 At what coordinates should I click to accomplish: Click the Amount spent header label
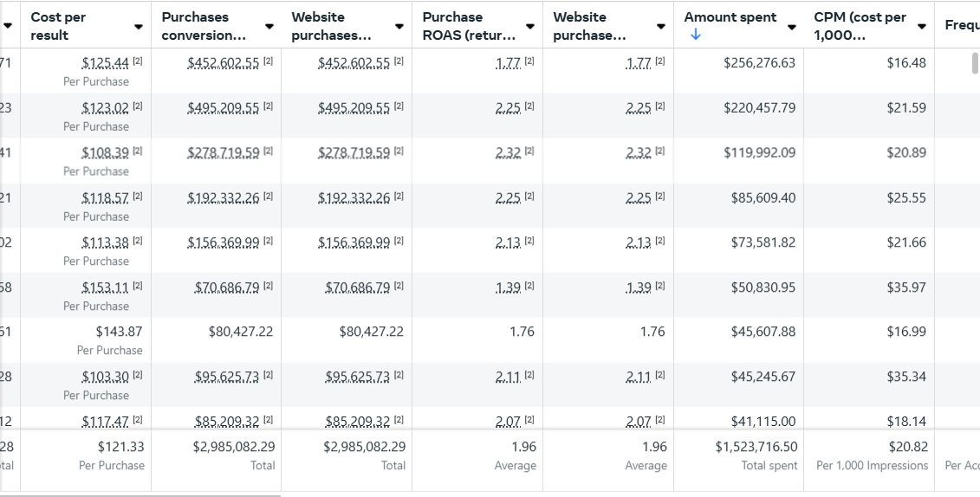(x=730, y=17)
